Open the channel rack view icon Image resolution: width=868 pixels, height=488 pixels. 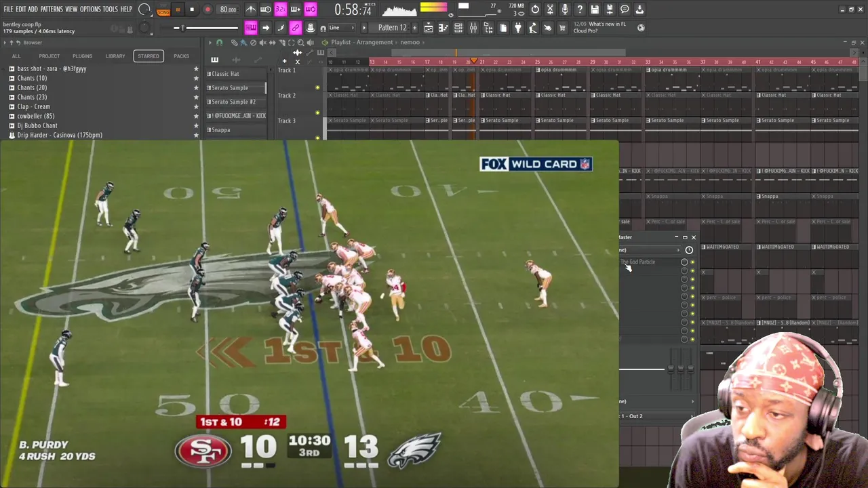point(458,28)
